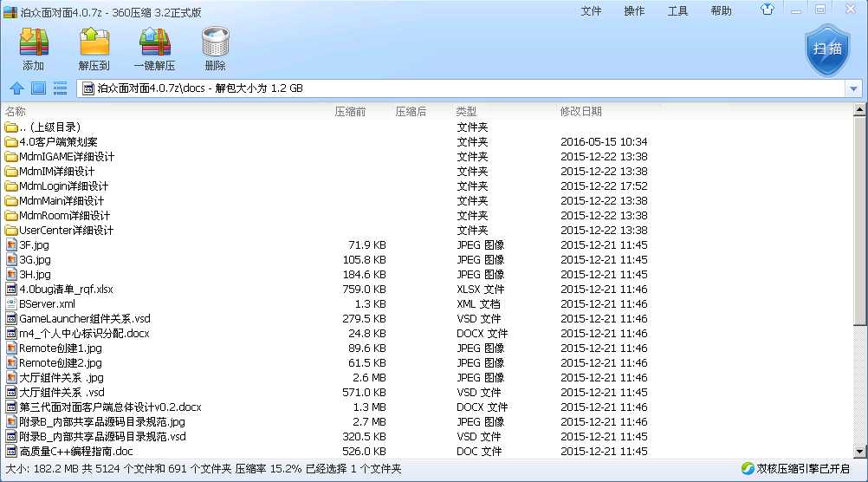Click the 删除 (Delete) trash icon

point(216,42)
